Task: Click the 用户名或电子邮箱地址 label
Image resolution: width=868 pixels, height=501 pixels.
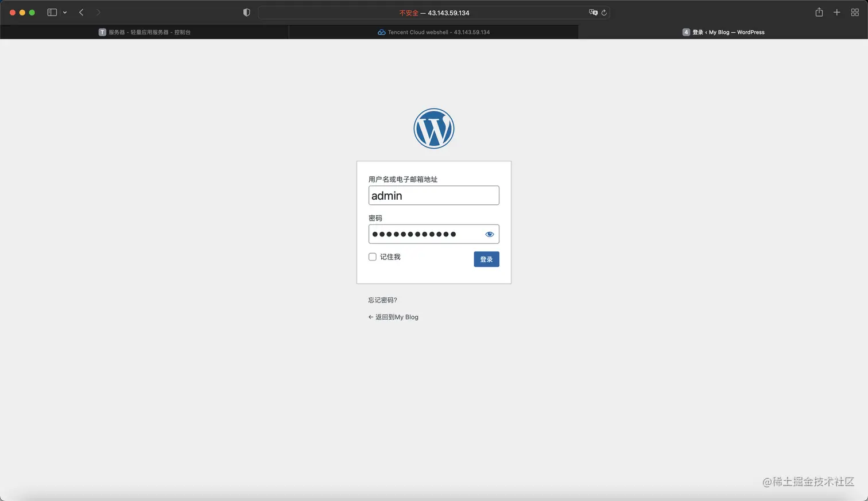Action: pyautogui.click(x=403, y=179)
